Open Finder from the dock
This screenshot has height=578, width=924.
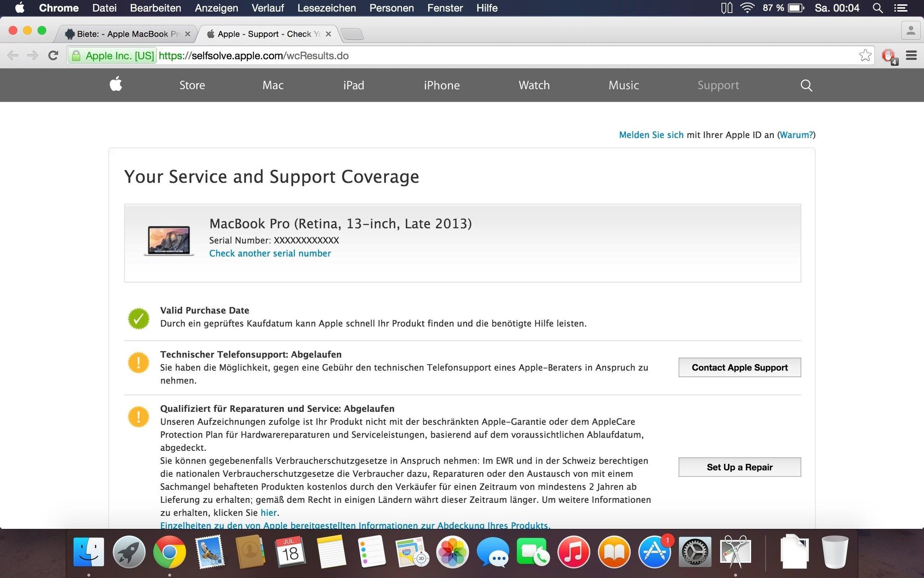pyautogui.click(x=89, y=552)
